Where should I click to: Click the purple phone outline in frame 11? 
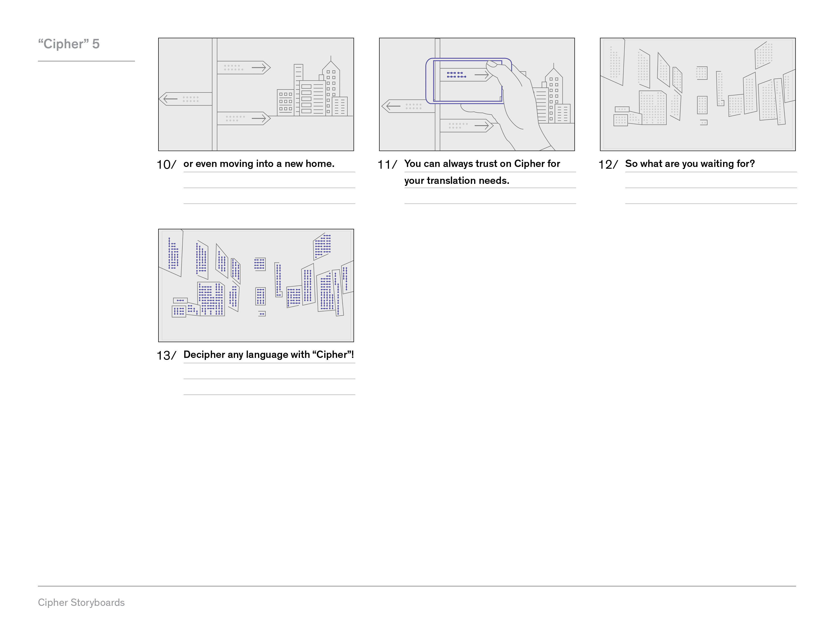click(469, 81)
